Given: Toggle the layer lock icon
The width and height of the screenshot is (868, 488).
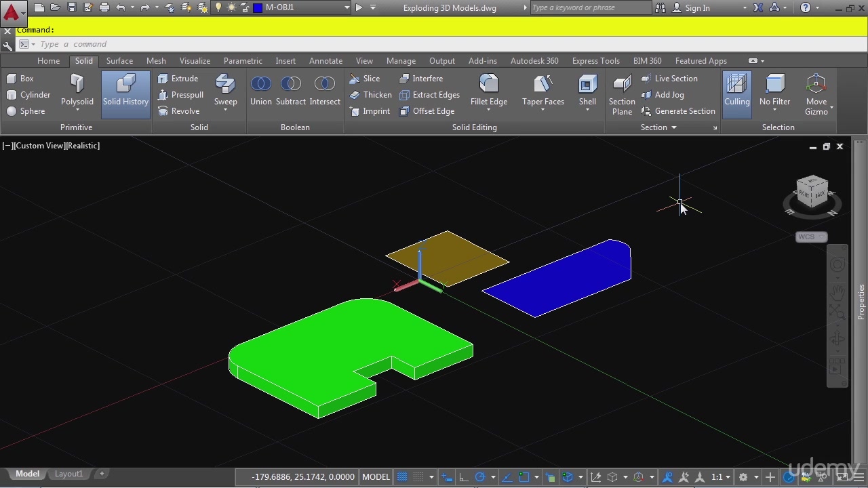Looking at the screenshot, I should point(245,8).
